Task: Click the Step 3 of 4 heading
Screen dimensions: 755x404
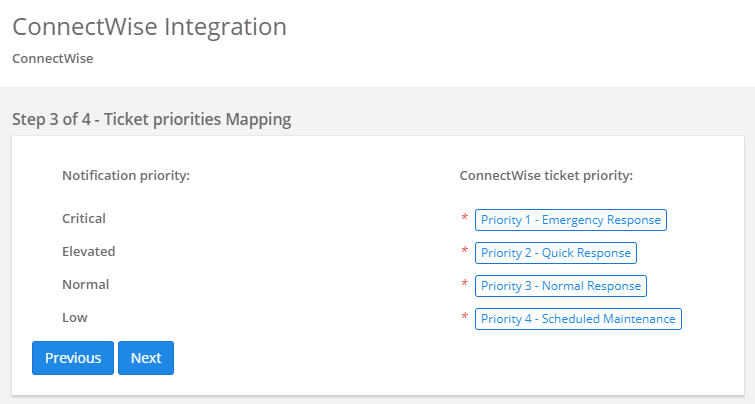Action: [152, 119]
